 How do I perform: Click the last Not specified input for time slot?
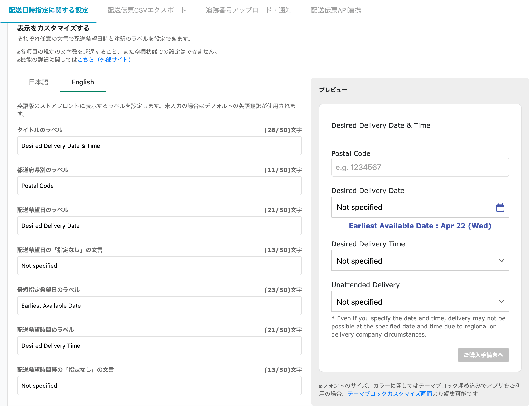tap(159, 386)
